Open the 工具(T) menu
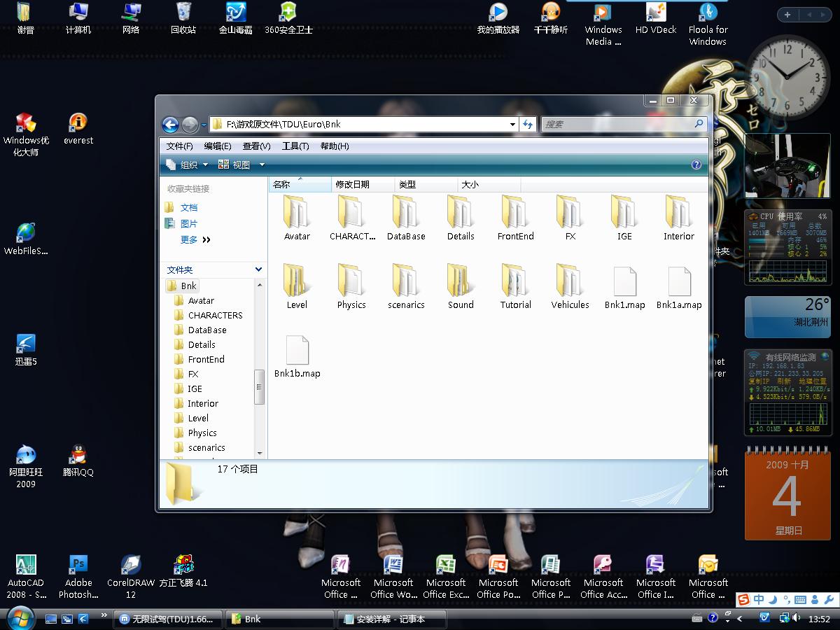Viewport: 840px width, 630px height. pyautogui.click(x=295, y=146)
